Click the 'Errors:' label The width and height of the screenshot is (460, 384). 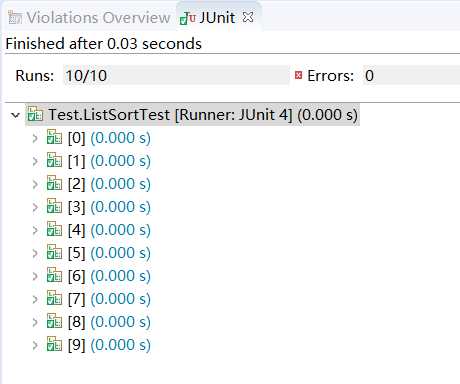tap(330, 76)
